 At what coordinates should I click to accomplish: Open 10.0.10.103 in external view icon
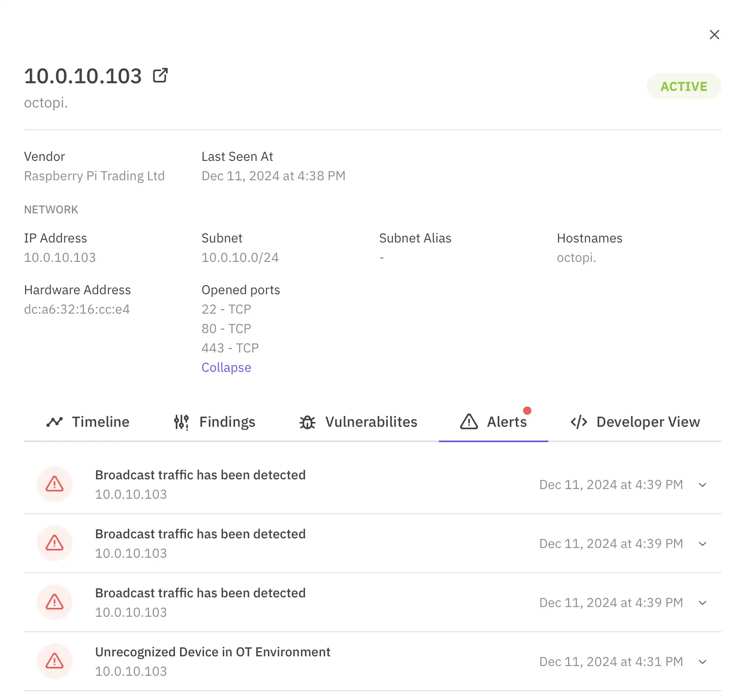pyautogui.click(x=160, y=76)
